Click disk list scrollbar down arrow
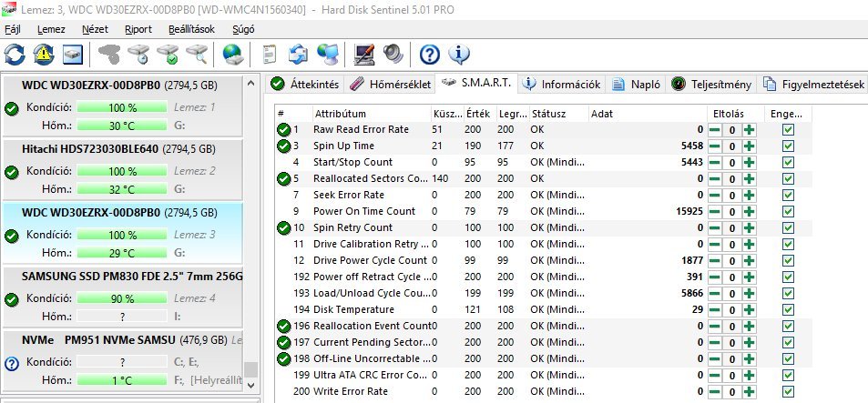The height and width of the screenshot is (403, 868). click(x=250, y=384)
